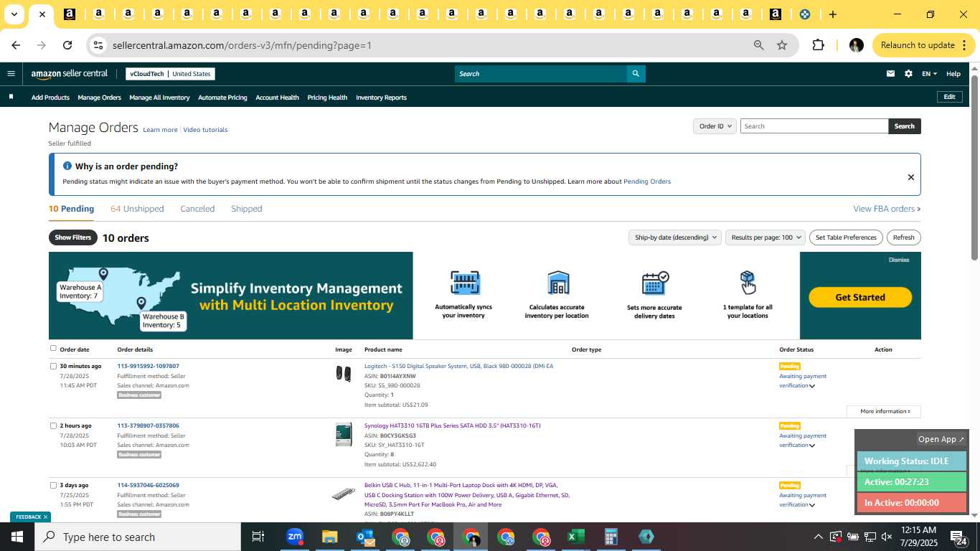Switch to the Shipped orders tab

click(x=246, y=209)
